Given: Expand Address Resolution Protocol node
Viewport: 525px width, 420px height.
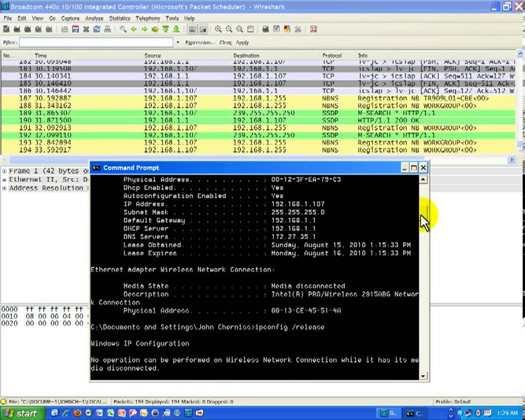Looking at the screenshot, I should [4, 188].
